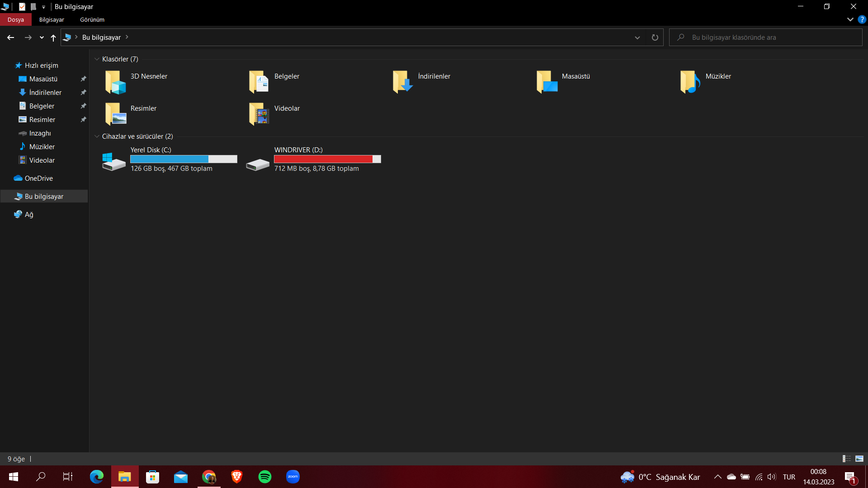Image resolution: width=868 pixels, height=488 pixels.
Task: Select OneDrive in the navigation pane
Action: 38,178
